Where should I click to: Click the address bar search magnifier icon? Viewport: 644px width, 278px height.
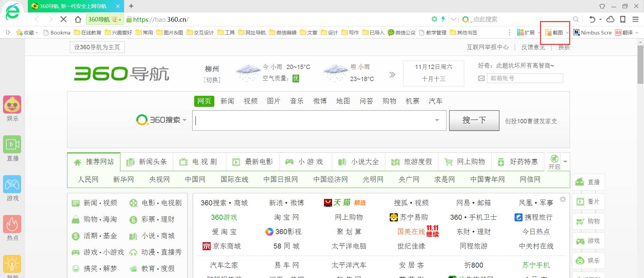pyautogui.click(x=576, y=19)
